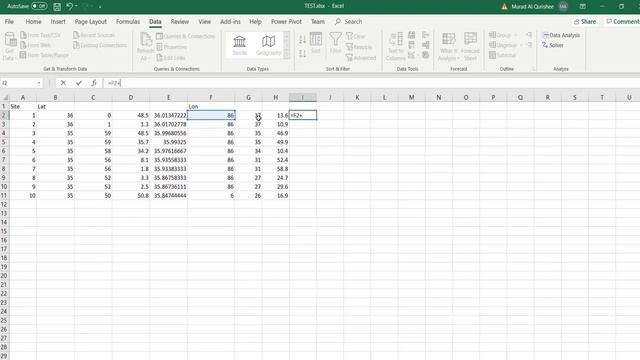Image resolution: width=640 pixels, height=360 pixels.
Task: Open the View tab
Action: (x=204, y=22)
